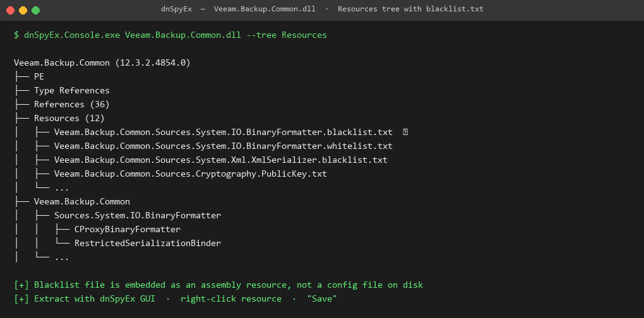Select the Type References tree row
Image resolution: width=644 pixels, height=318 pixels.
pyautogui.click(x=72, y=91)
